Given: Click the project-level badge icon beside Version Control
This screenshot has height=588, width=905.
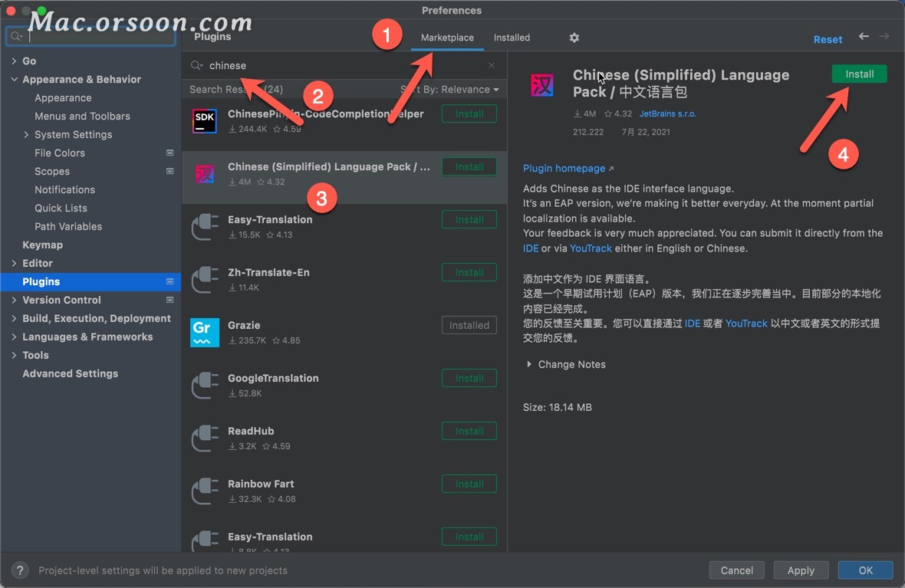Looking at the screenshot, I should pyautogui.click(x=169, y=300).
